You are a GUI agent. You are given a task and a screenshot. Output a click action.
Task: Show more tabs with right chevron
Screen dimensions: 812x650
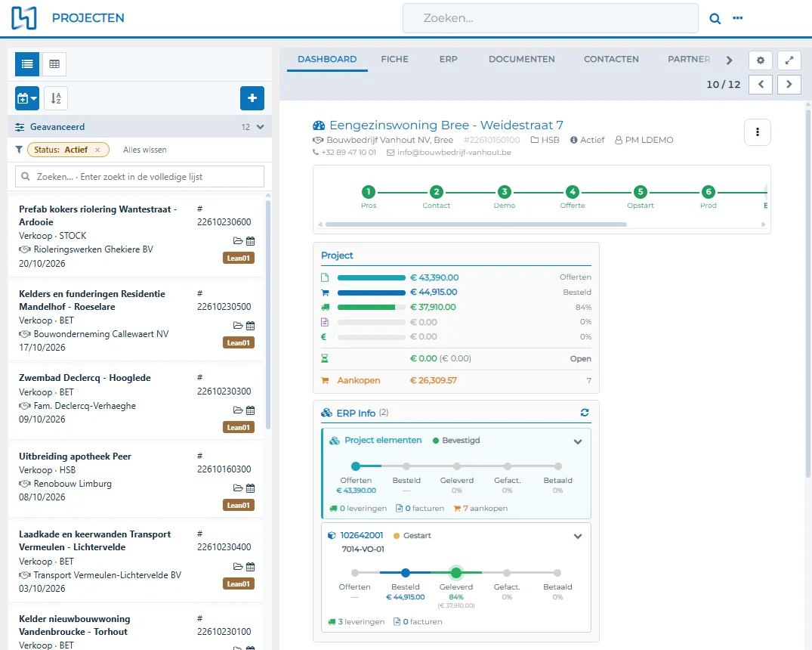tap(729, 60)
